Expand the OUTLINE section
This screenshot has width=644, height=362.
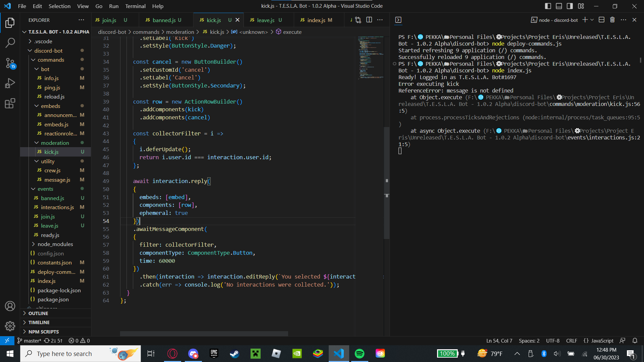click(x=38, y=313)
